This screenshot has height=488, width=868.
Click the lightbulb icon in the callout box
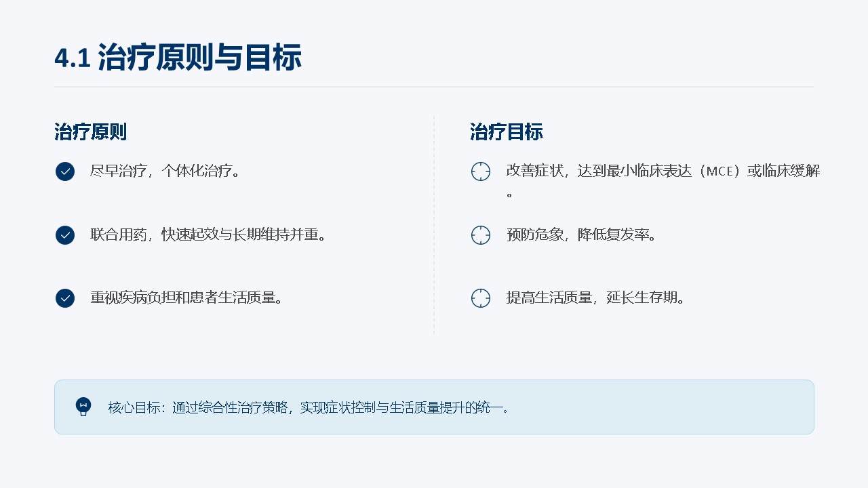[x=83, y=407]
